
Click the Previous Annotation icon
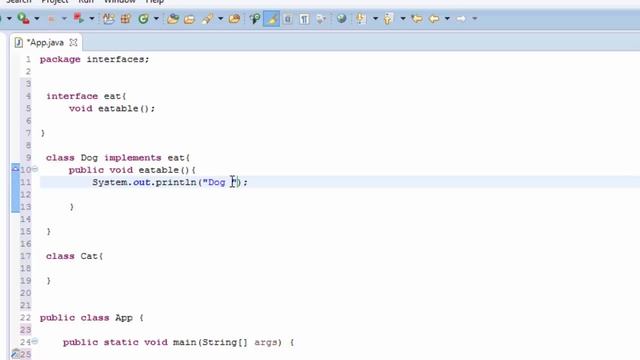point(388,18)
